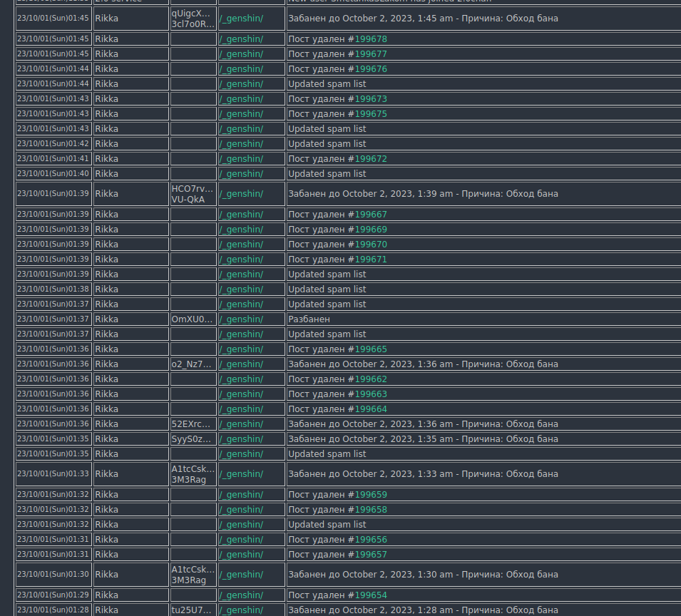The width and height of the screenshot is (681, 616).
Task: Open deleted post link #199665
Action: click(371, 349)
